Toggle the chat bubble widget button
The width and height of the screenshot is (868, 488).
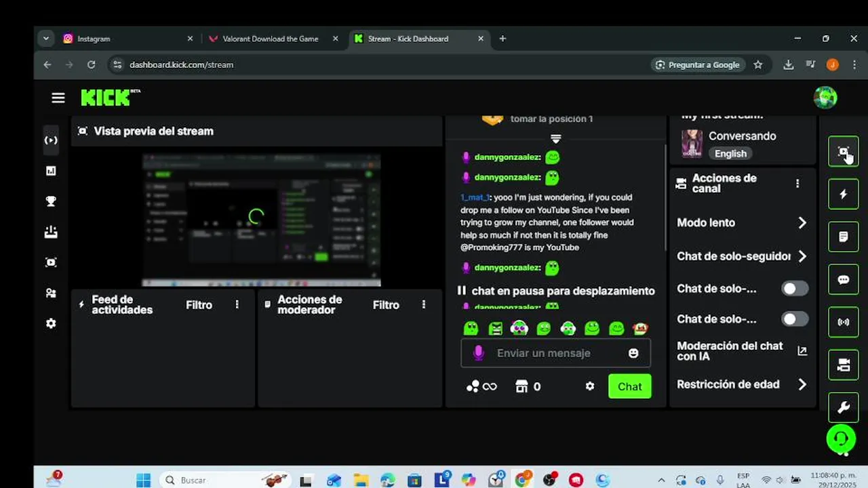point(843,280)
